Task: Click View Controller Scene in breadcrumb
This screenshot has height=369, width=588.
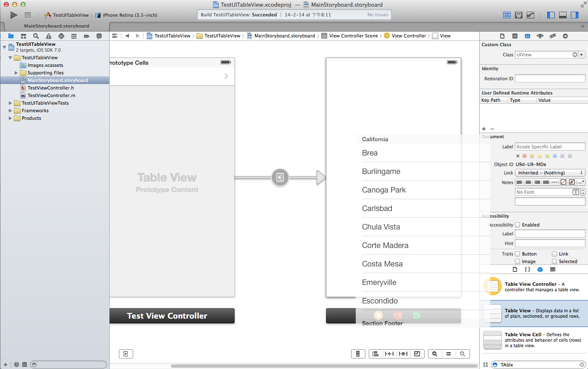Action: tap(353, 36)
